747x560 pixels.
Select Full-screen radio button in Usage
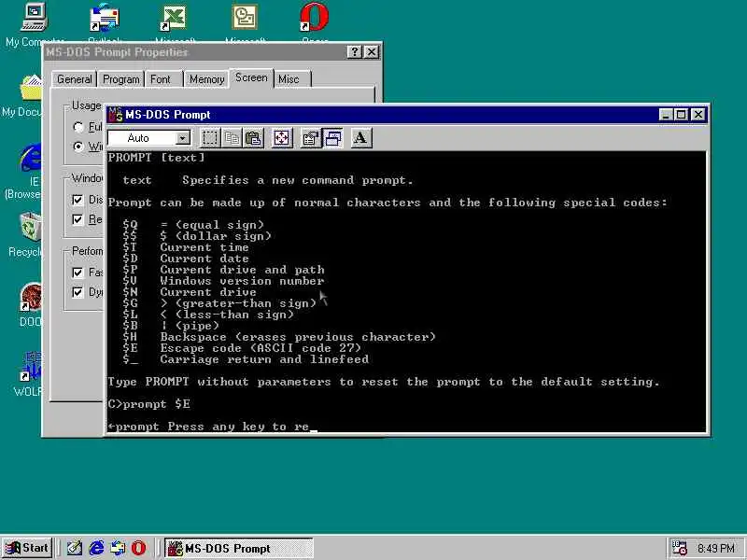(78, 127)
